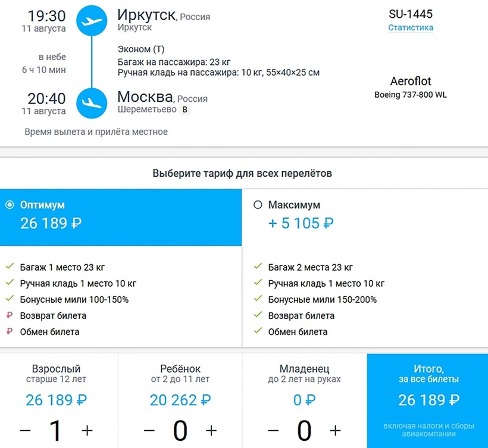Decrease the Младенец passenger count

[x=273, y=430]
